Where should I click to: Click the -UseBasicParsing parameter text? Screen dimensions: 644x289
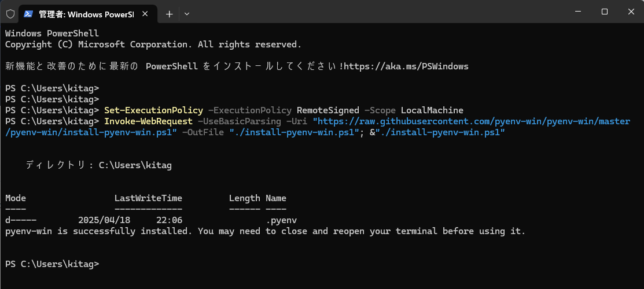[240, 121]
